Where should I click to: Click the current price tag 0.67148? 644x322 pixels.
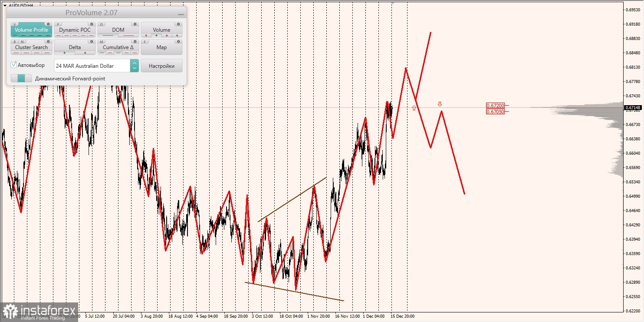click(x=633, y=107)
